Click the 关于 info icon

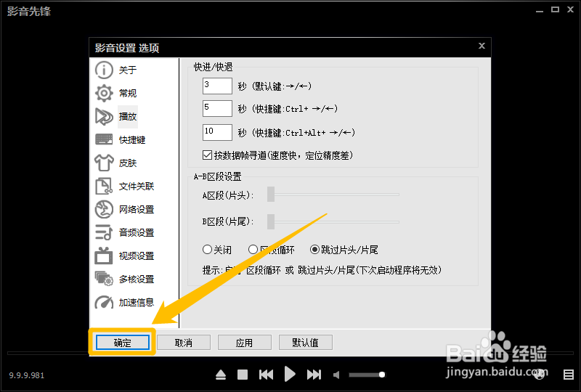coord(104,70)
